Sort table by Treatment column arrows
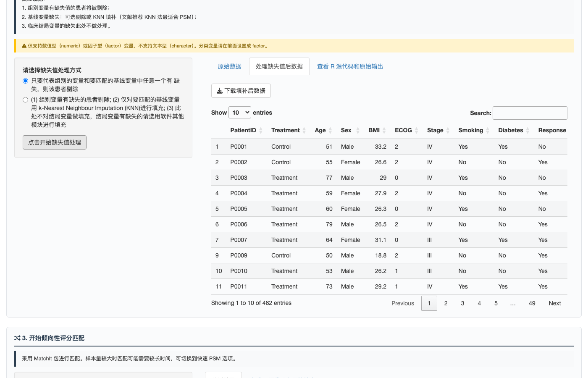Image resolution: width=588 pixels, height=378 pixels. pyautogui.click(x=304, y=131)
